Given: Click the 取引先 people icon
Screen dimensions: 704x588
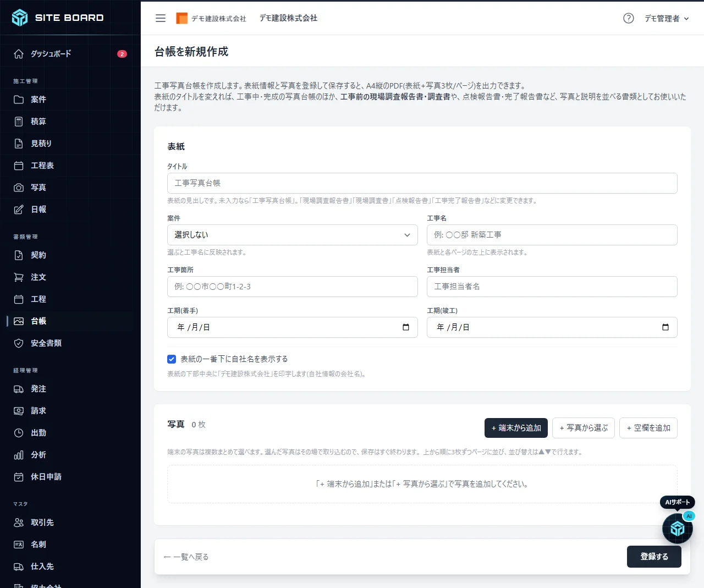Looking at the screenshot, I should [19, 523].
